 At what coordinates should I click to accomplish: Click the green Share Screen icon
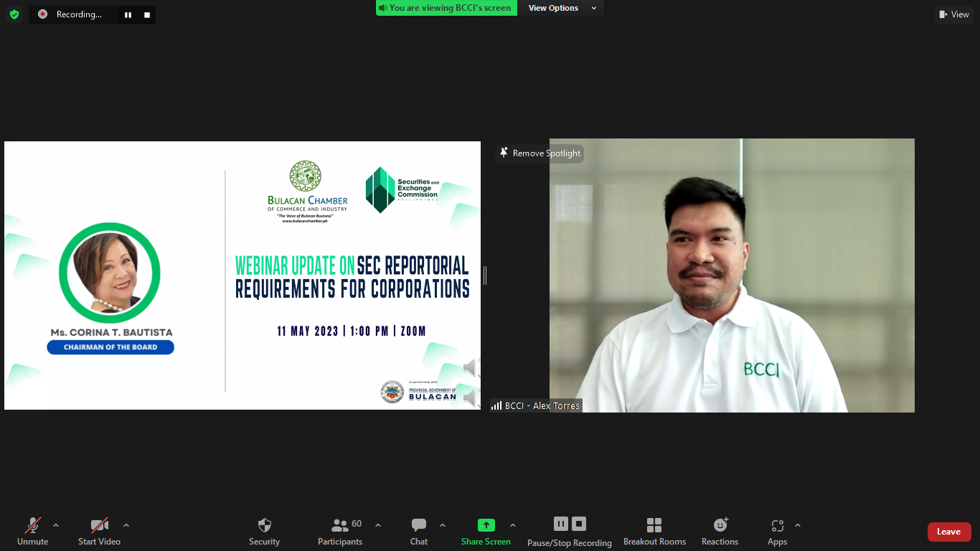(x=486, y=525)
